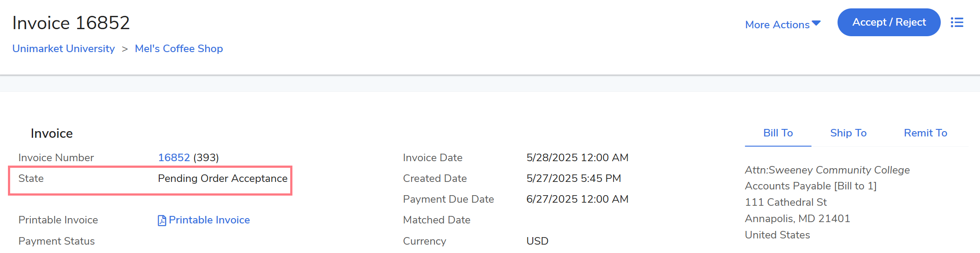The height and width of the screenshot is (253, 980).
Task: Click the USD currency value
Action: coord(537,241)
